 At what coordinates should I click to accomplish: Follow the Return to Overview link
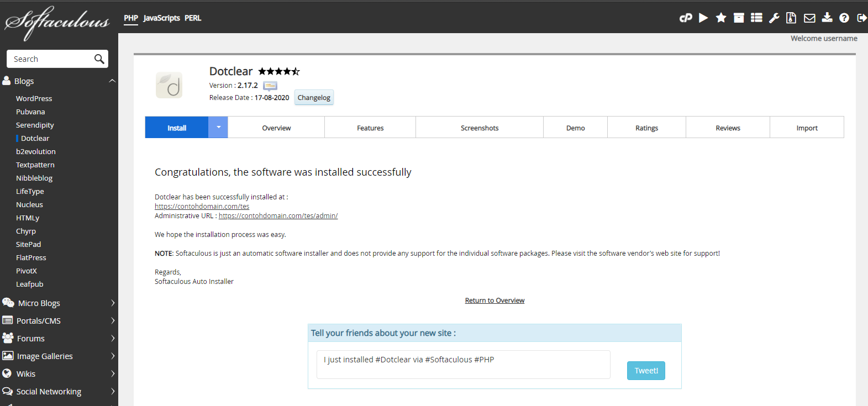point(495,300)
